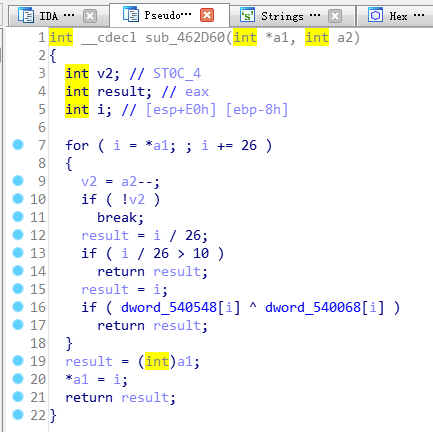Image resolution: width=433 pixels, height=432 pixels.
Task: Toggle breakpoint dot on line 22
Action: (18, 415)
